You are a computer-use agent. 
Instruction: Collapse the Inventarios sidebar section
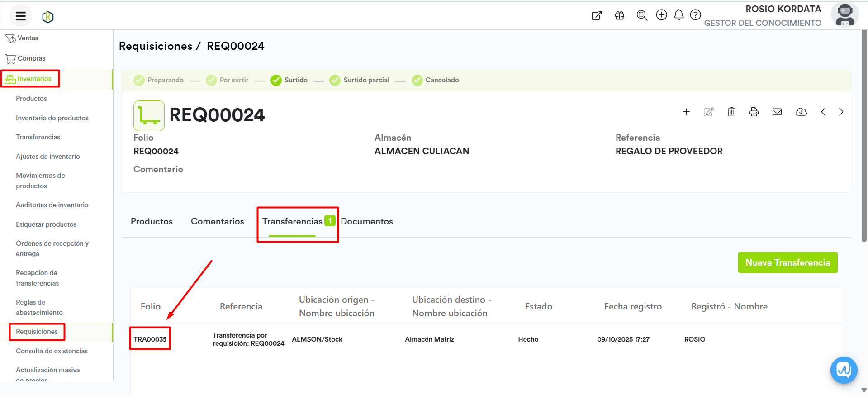(34, 79)
